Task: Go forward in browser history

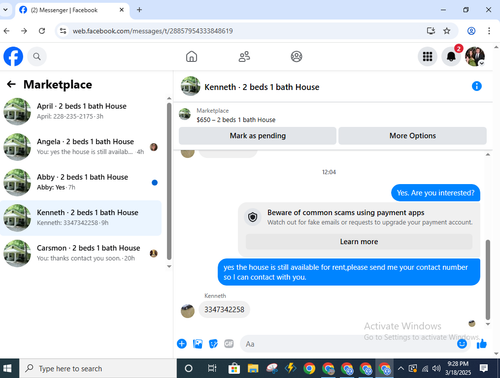Action: pyautogui.click(x=24, y=31)
